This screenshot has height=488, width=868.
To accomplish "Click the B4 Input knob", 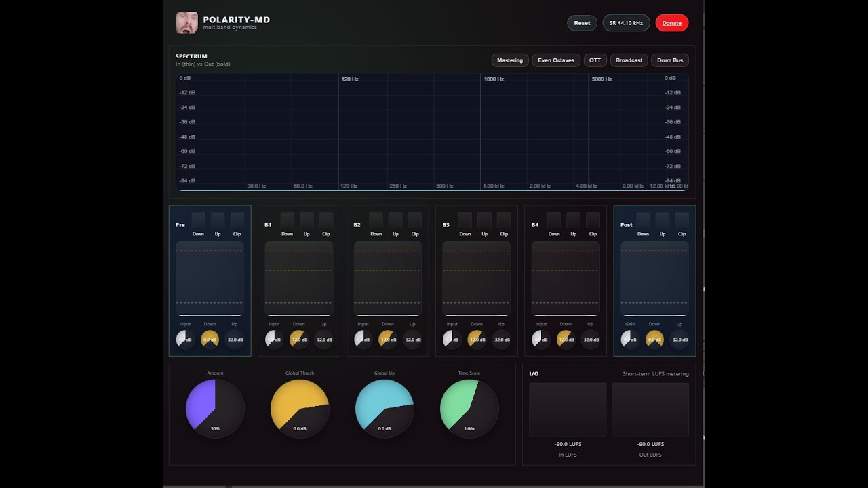I will pos(540,339).
